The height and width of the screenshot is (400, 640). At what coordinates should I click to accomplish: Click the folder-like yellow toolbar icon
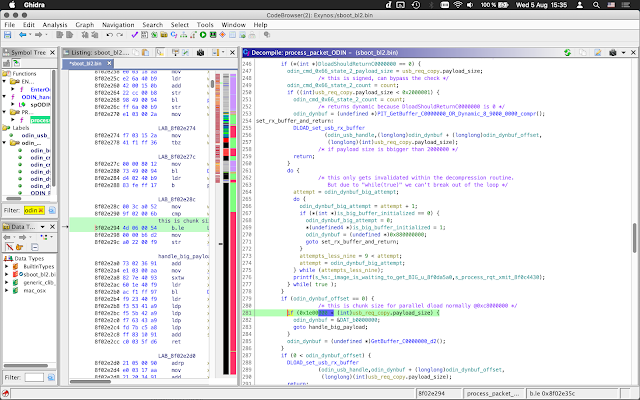(164, 35)
